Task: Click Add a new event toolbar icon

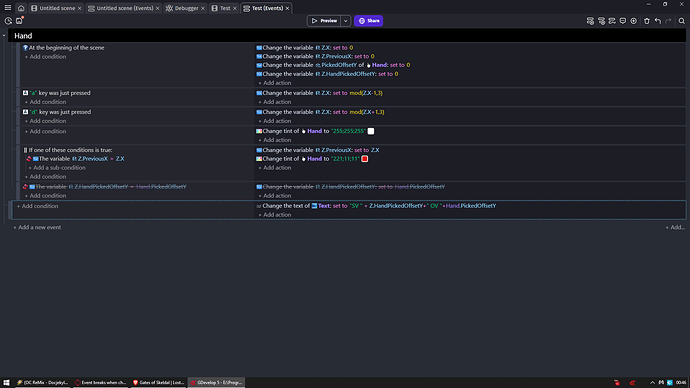Action: point(590,21)
